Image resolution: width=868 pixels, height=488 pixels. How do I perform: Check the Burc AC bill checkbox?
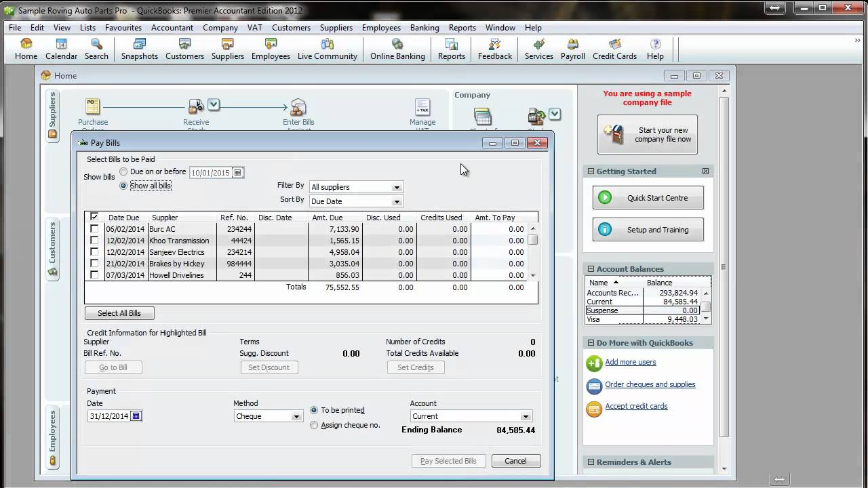94,229
